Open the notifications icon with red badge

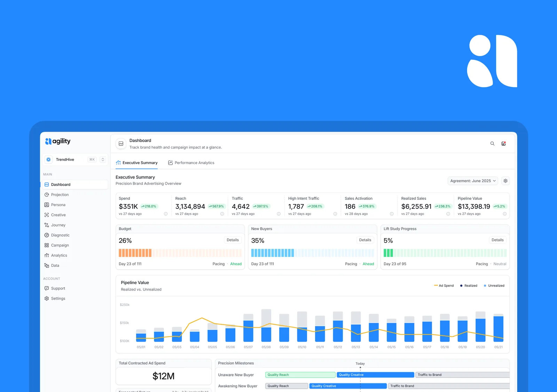503,143
